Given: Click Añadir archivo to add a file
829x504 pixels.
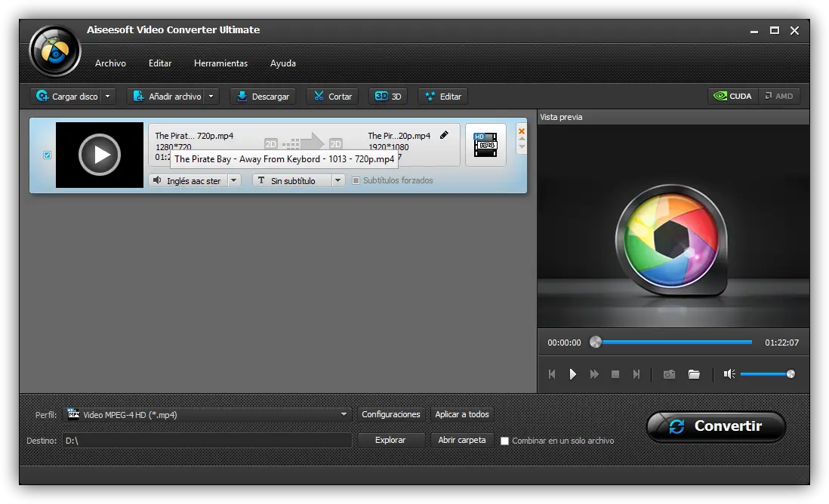Looking at the screenshot, I should coord(167,96).
